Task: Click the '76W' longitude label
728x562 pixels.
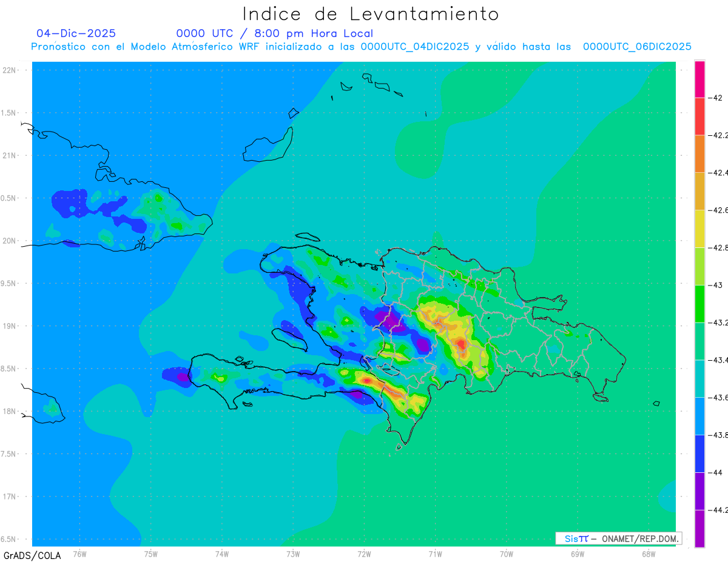Action: [79, 554]
